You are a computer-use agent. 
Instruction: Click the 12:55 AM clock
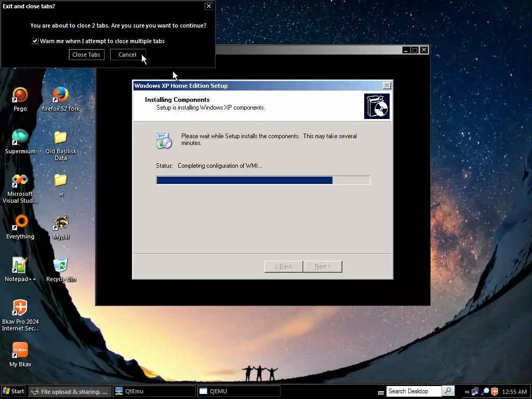(514, 392)
